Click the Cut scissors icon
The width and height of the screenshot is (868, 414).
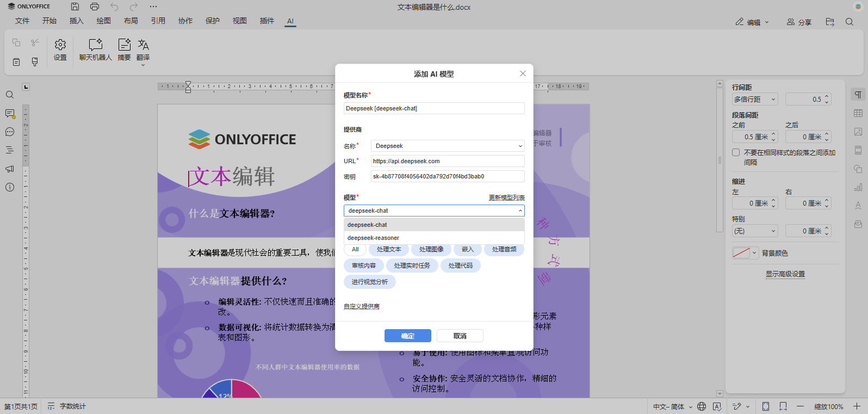(35, 42)
